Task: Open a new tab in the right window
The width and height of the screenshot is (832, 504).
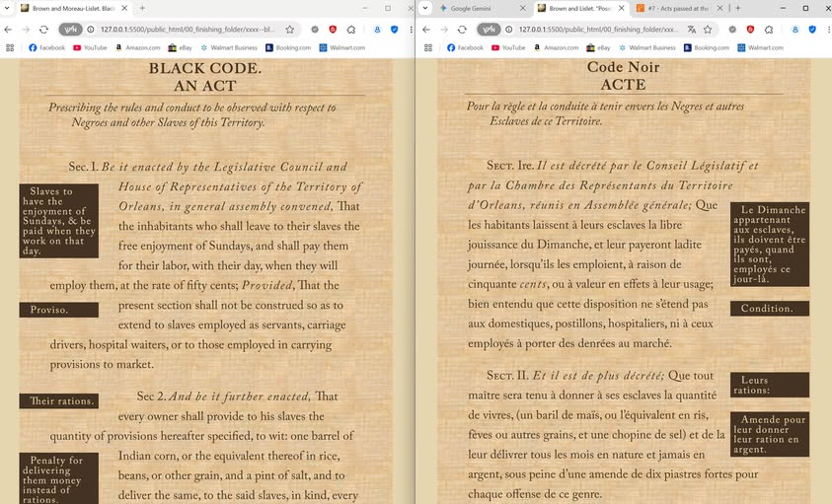Action: [738, 8]
